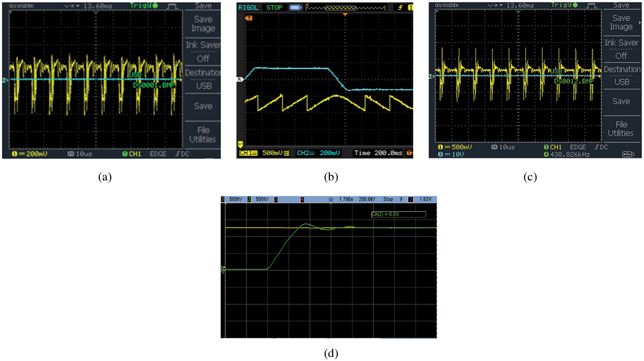This screenshot has width=644, height=361.
Task: Open File Utilities in scope (c) menu
Action: point(621,129)
